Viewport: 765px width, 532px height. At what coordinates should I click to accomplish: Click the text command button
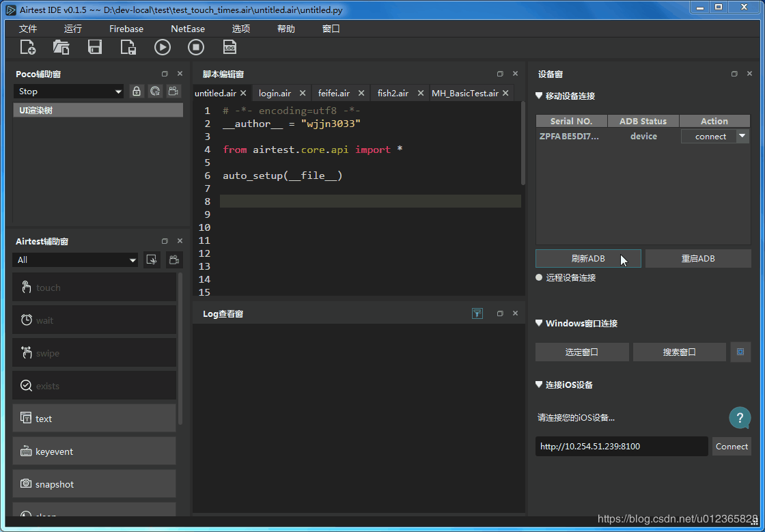94,419
